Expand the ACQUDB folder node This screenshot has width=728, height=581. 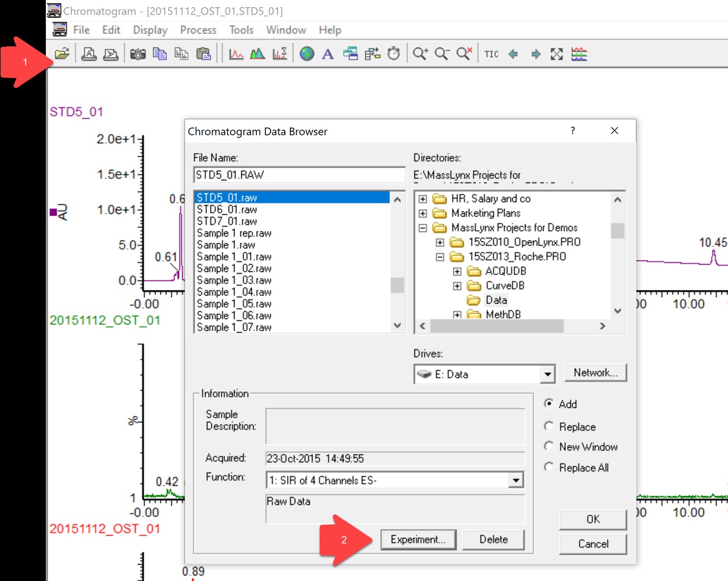pyautogui.click(x=457, y=271)
